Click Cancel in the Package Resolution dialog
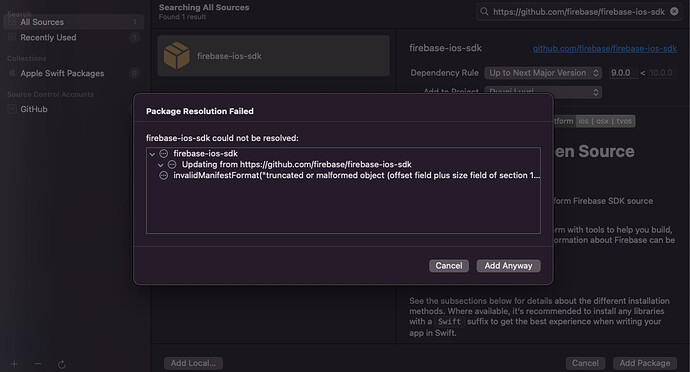 tap(449, 265)
